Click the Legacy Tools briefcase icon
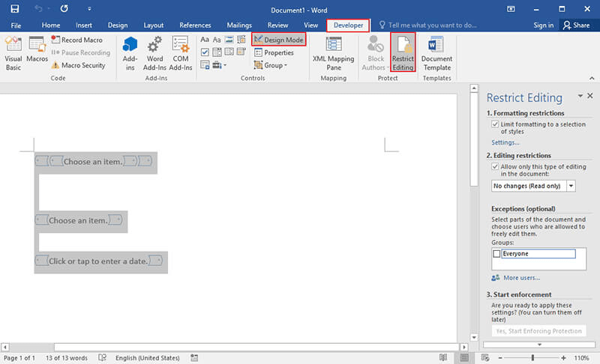Image resolution: width=600 pixels, height=364 pixels. coord(217,65)
